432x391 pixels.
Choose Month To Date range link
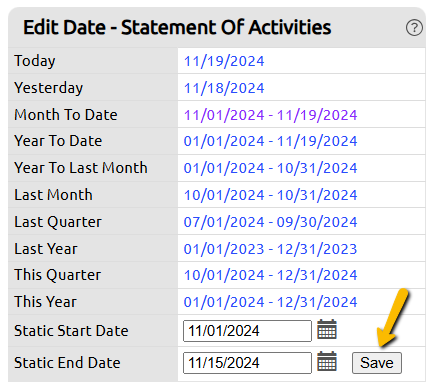click(x=270, y=115)
